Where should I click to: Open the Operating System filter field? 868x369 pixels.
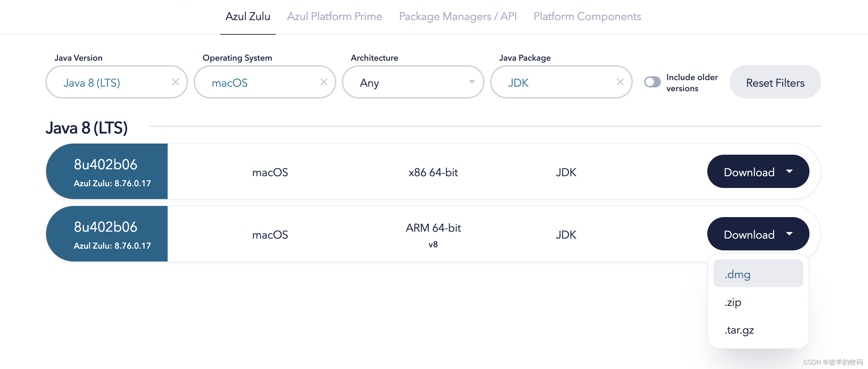pyautogui.click(x=249, y=82)
